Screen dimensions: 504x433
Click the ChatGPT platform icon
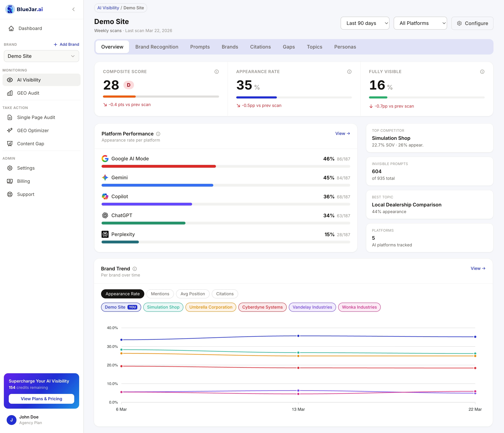pos(105,215)
